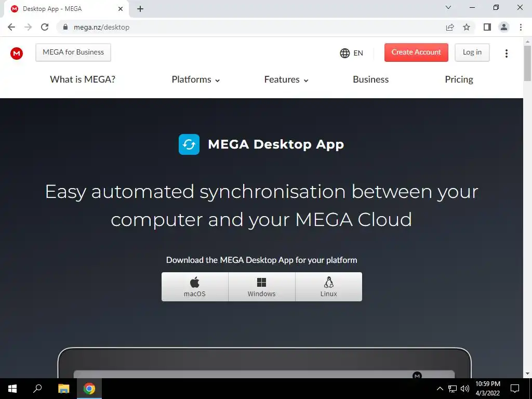The width and height of the screenshot is (532, 399).
Task: Bookmark this page with star
Action: [x=467, y=27]
